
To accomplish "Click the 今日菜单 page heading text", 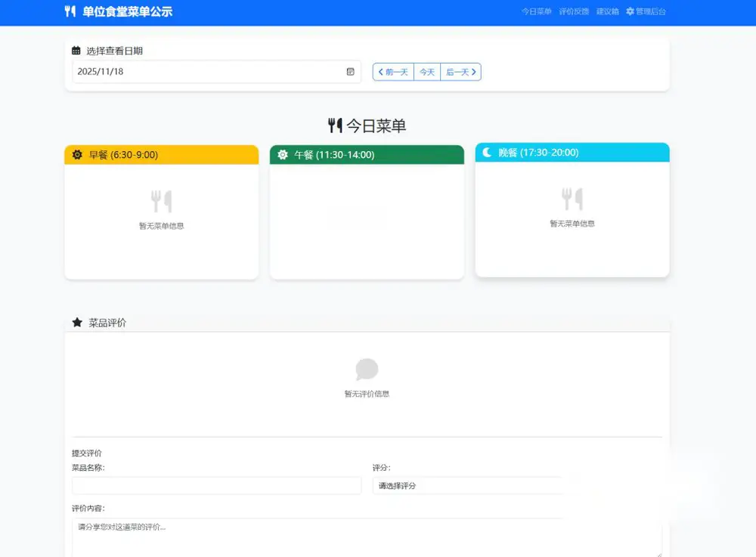I will tap(376, 125).
